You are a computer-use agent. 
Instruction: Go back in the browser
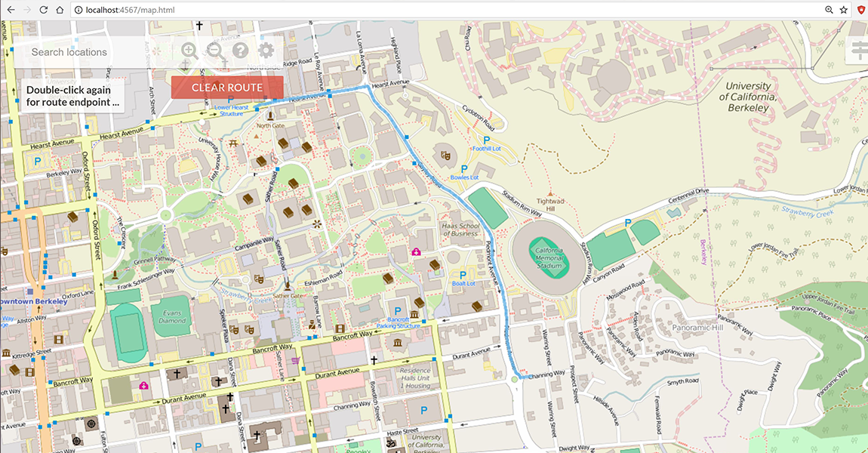click(x=11, y=9)
